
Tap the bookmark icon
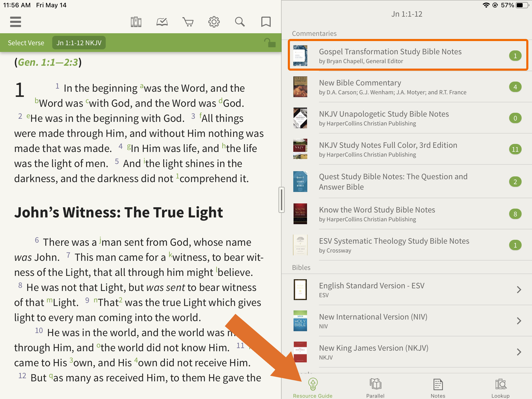(266, 22)
